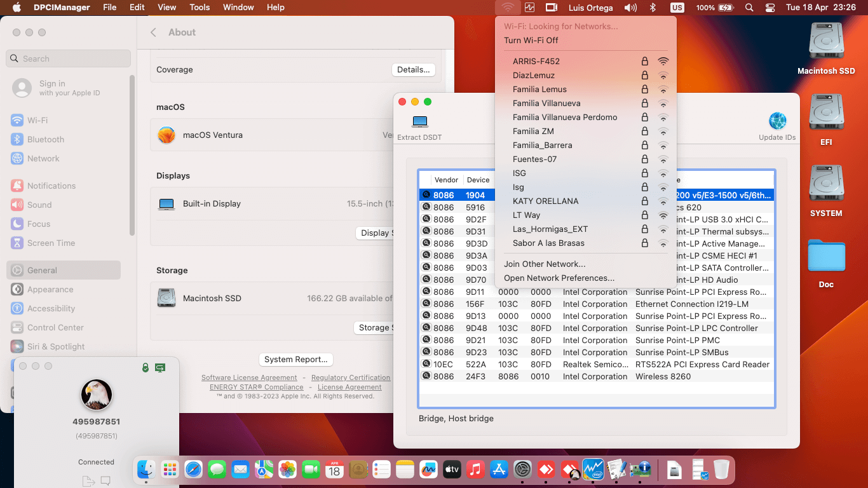Screen dimensions: 868x488
Task: Click the green lock icon in AnyDesk window
Action: (146, 367)
